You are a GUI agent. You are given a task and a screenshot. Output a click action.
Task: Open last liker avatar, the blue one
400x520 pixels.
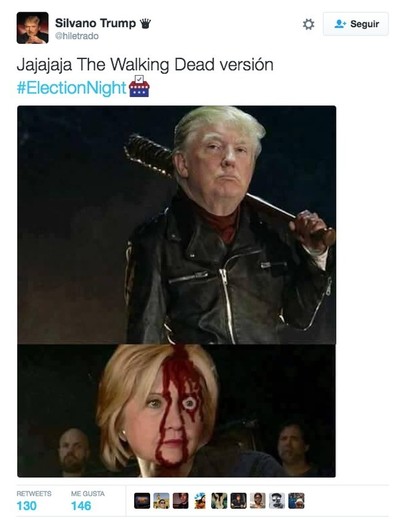click(x=296, y=501)
